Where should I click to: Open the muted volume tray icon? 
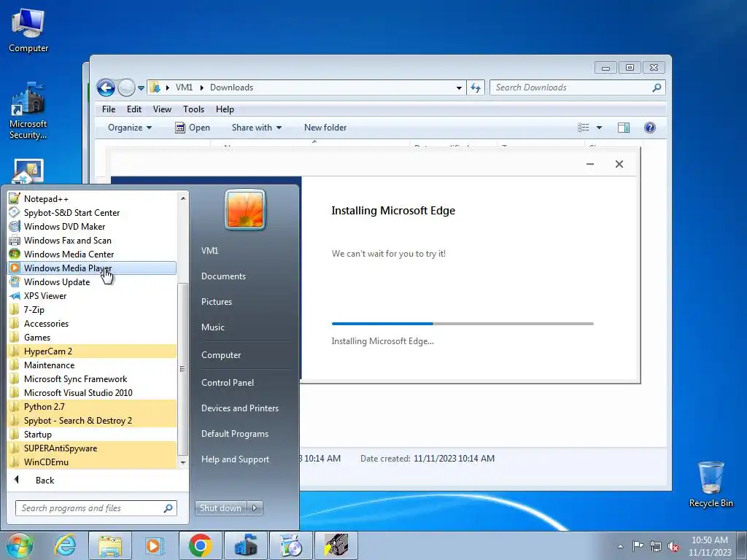click(673, 546)
